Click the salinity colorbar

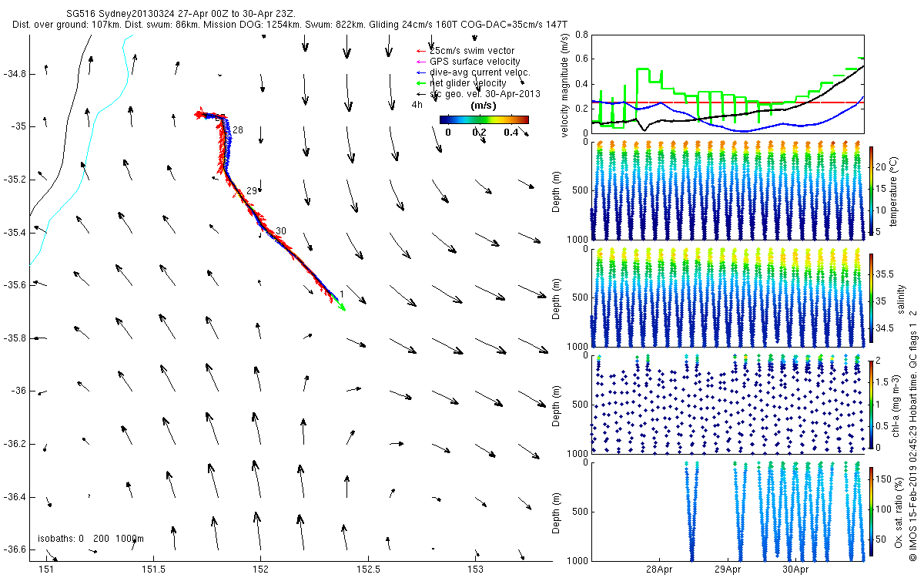tap(872, 297)
